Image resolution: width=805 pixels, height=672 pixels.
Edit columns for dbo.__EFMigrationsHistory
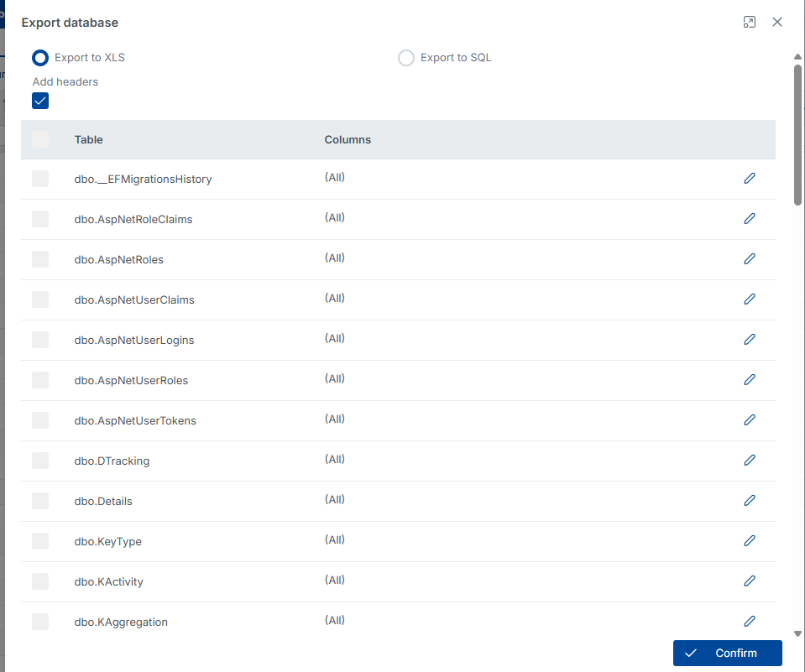749,178
